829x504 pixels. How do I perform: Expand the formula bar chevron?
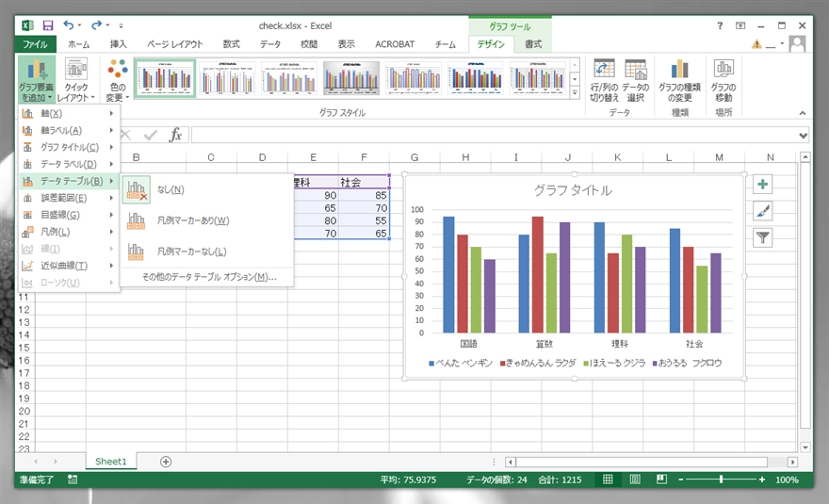coord(803,136)
